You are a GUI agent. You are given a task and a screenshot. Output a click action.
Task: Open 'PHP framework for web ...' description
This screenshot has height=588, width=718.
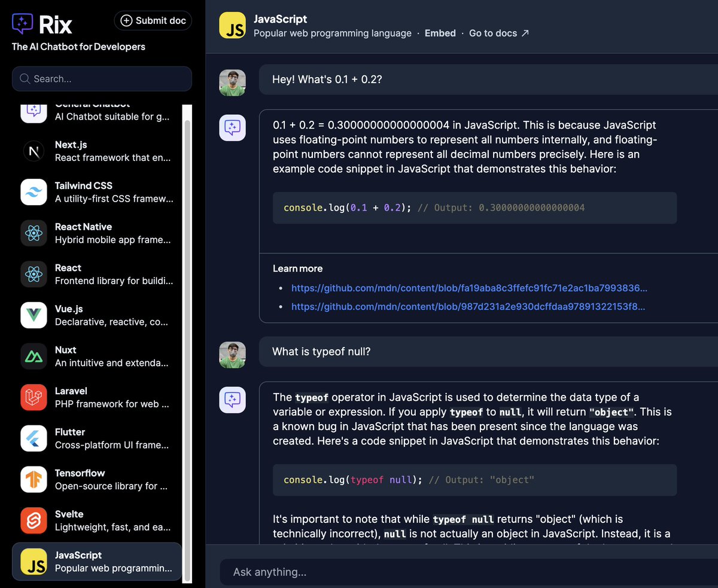click(112, 404)
